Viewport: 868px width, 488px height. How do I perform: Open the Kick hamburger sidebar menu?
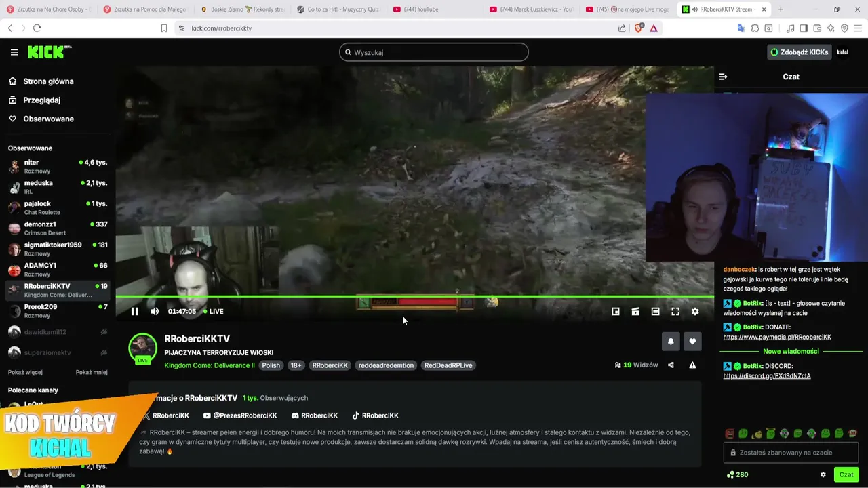click(14, 52)
